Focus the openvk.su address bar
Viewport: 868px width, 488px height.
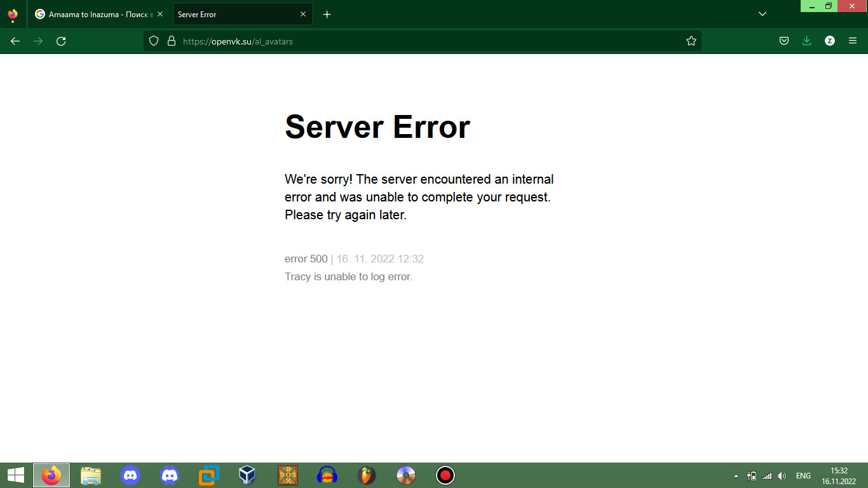click(423, 41)
